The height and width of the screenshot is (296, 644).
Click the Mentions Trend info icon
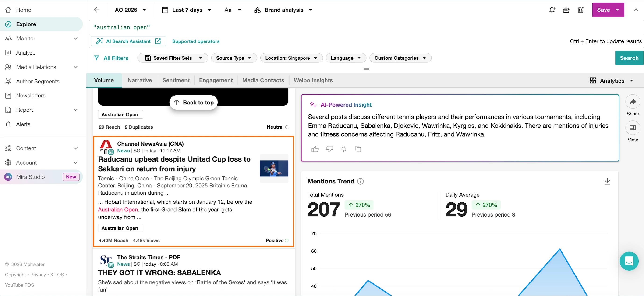(360, 181)
